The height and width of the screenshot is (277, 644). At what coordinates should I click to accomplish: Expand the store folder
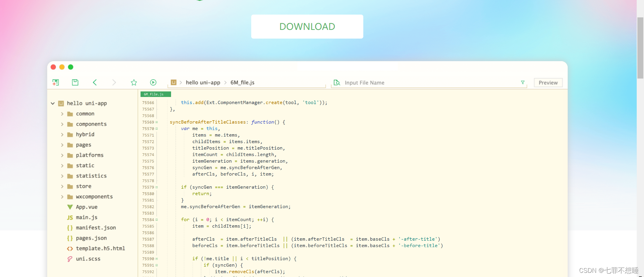(x=62, y=186)
